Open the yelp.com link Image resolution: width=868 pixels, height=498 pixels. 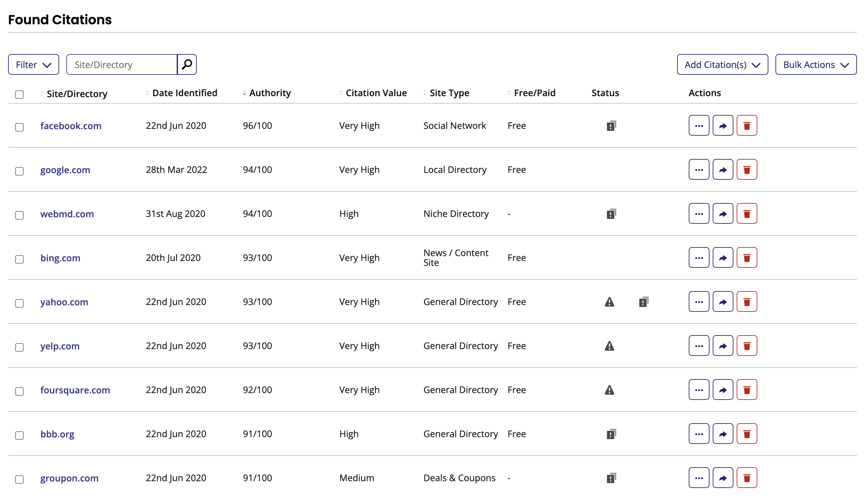(60, 346)
